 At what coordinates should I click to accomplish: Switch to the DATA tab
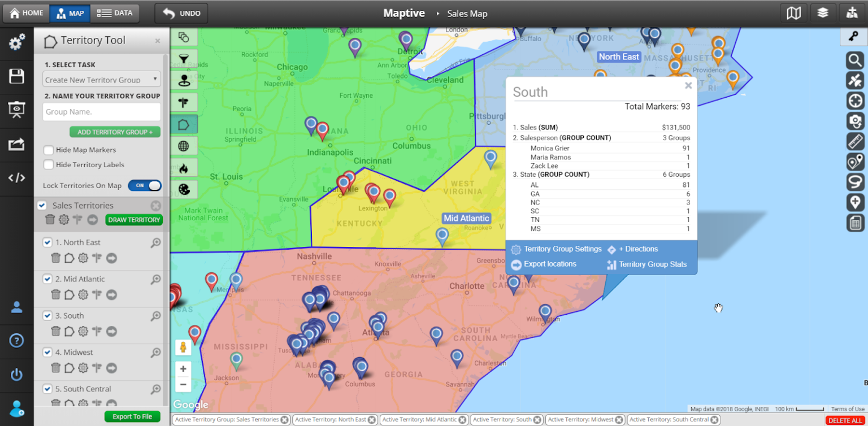(x=115, y=13)
